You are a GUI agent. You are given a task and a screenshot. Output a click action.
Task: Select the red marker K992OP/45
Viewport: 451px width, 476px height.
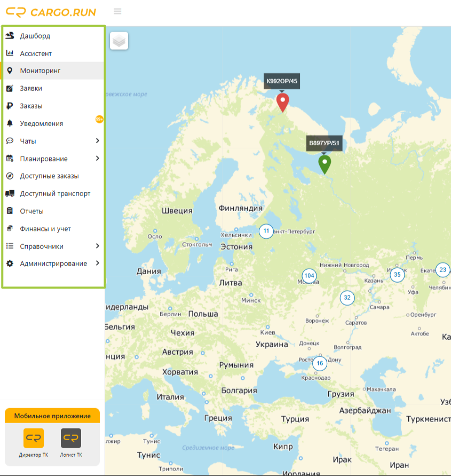[x=283, y=103]
